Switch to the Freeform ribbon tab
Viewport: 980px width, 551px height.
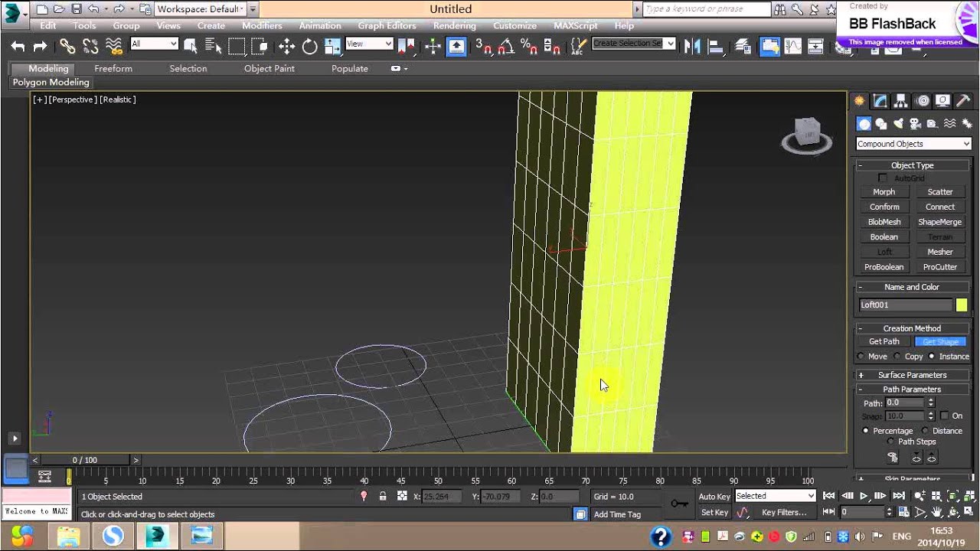[x=113, y=68]
